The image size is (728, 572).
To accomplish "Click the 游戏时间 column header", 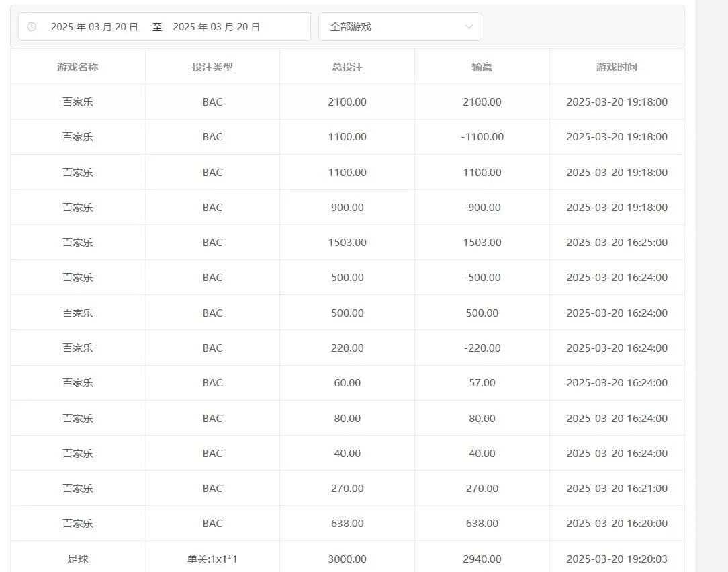I will pyautogui.click(x=617, y=67).
